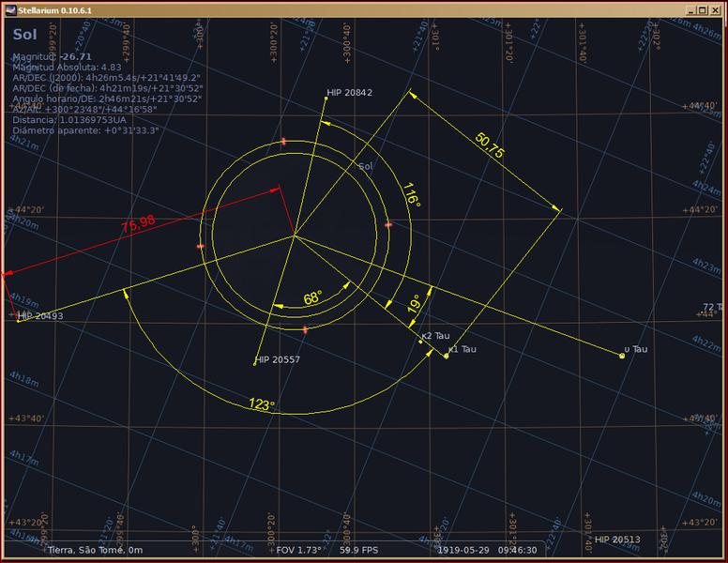The height and width of the screenshot is (563, 728).
Task: Click the Stellarium app icon in title bar
Action: (x=8, y=8)
